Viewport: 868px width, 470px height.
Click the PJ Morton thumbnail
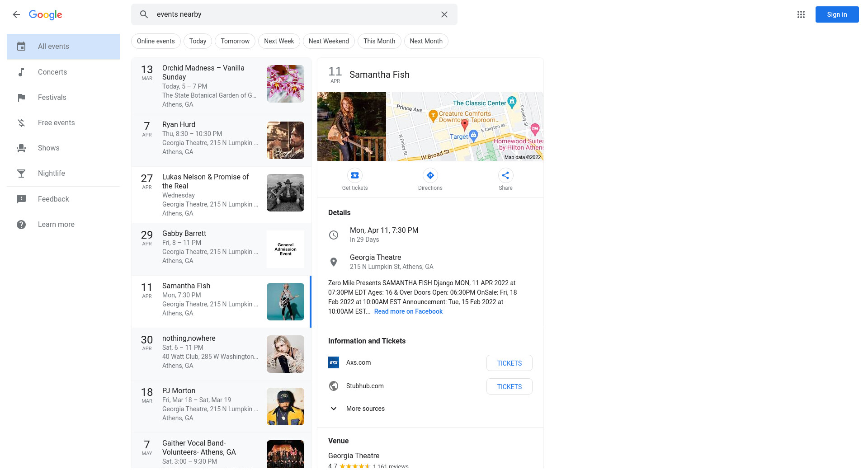[285, 406]
